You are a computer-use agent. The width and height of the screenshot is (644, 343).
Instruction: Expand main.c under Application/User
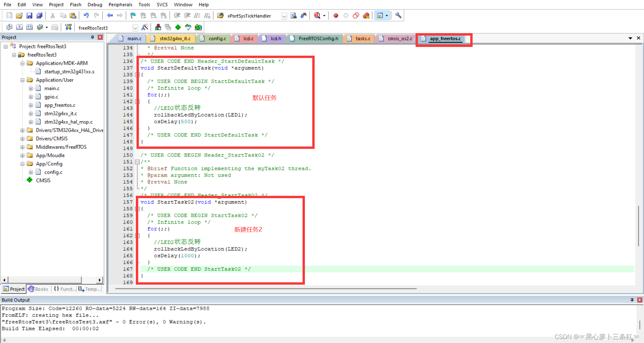(31, 88)
